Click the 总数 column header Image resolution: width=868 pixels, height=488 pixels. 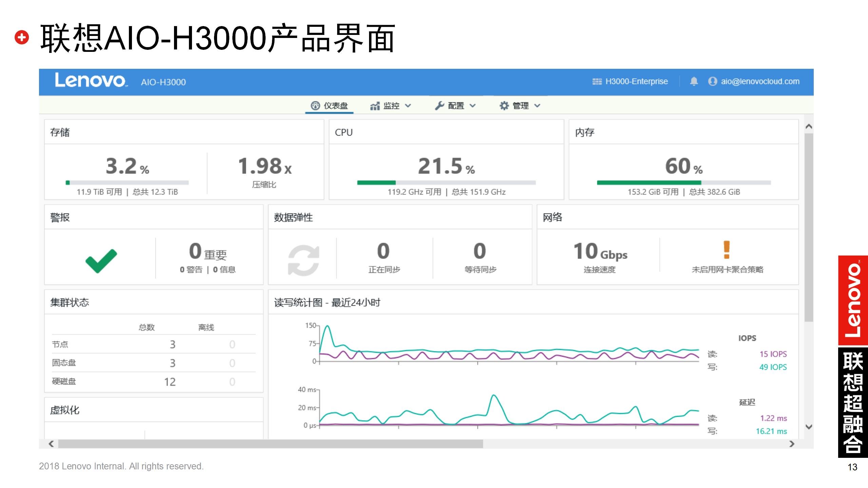pos(147,327)
